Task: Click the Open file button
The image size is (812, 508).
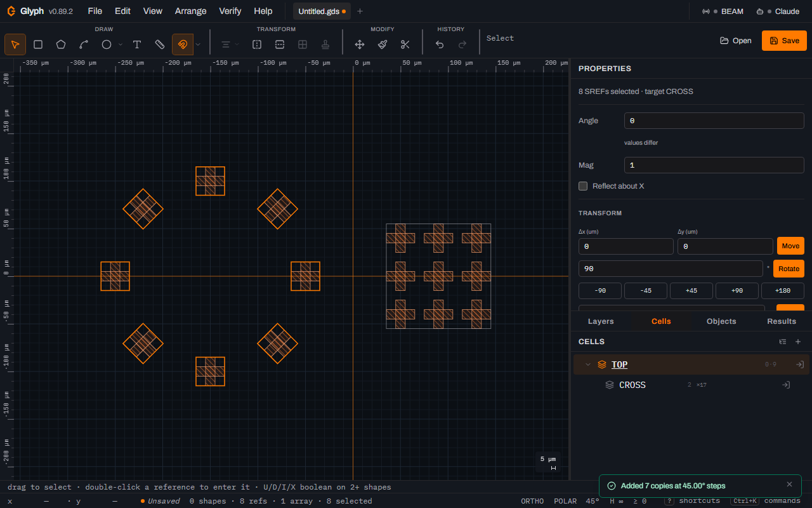Action: (x=736, y=41)
